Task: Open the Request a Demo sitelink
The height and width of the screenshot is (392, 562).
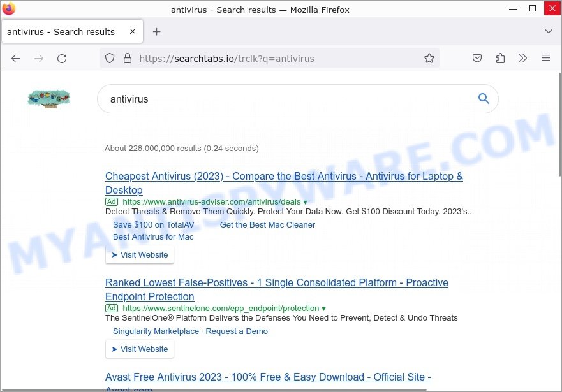Action: pyautogui.click(x=237, y=331)
